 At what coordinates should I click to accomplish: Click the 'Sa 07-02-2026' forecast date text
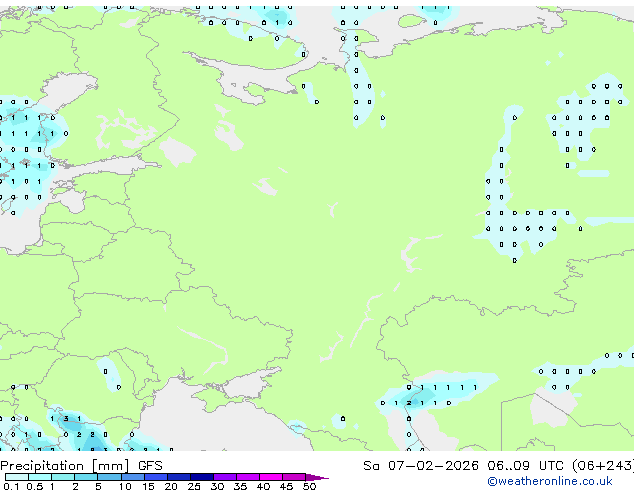(421, 466)
